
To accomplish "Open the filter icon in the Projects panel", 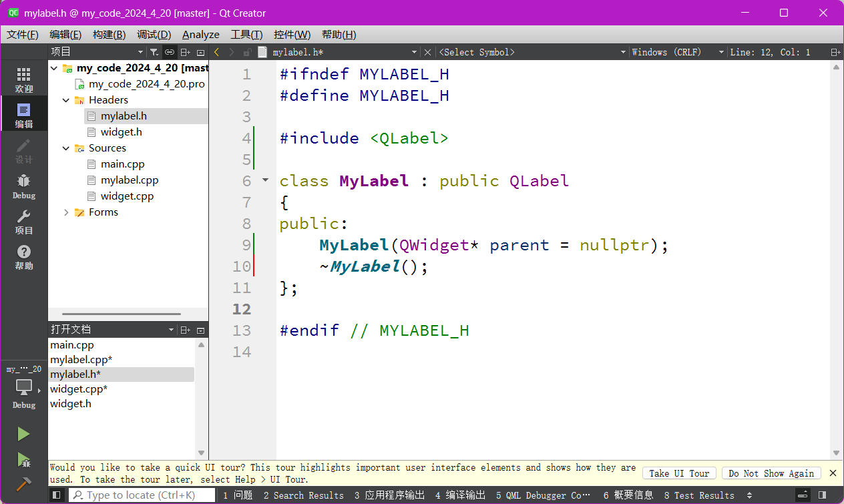I will [154, 51].
